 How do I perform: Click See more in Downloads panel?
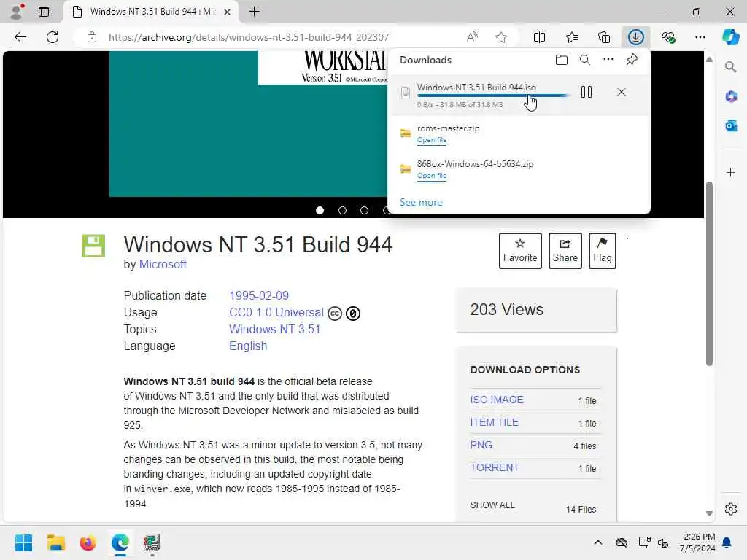pyautogui.click(x=421, y=203)
